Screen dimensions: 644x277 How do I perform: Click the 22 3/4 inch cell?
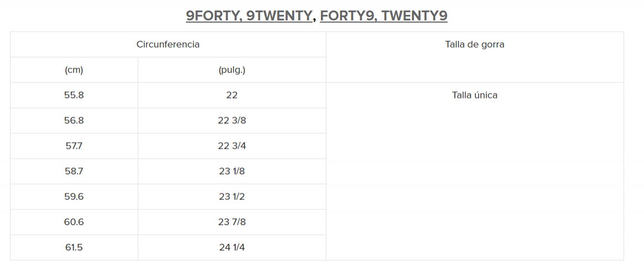(x=232, y=146)
